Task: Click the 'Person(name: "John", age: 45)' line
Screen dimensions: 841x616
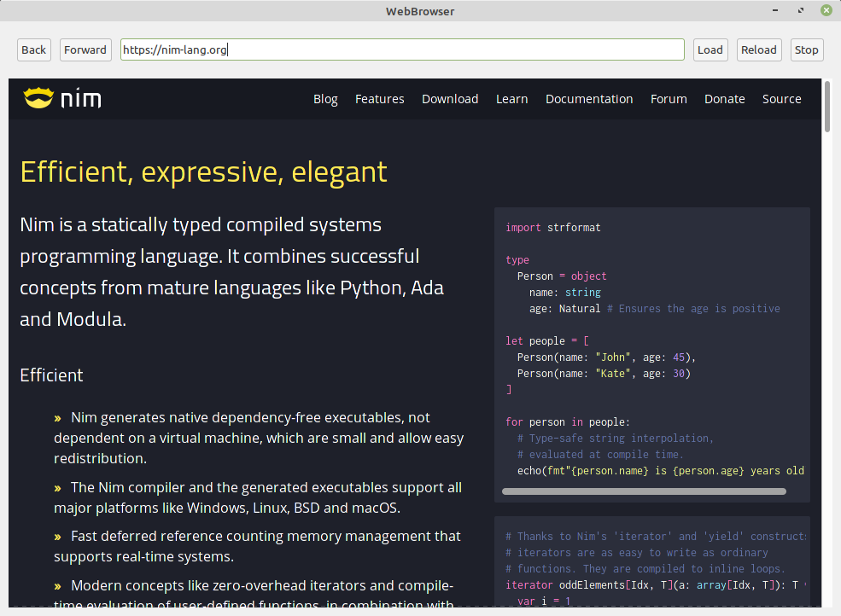Action: tap(606, 357)
